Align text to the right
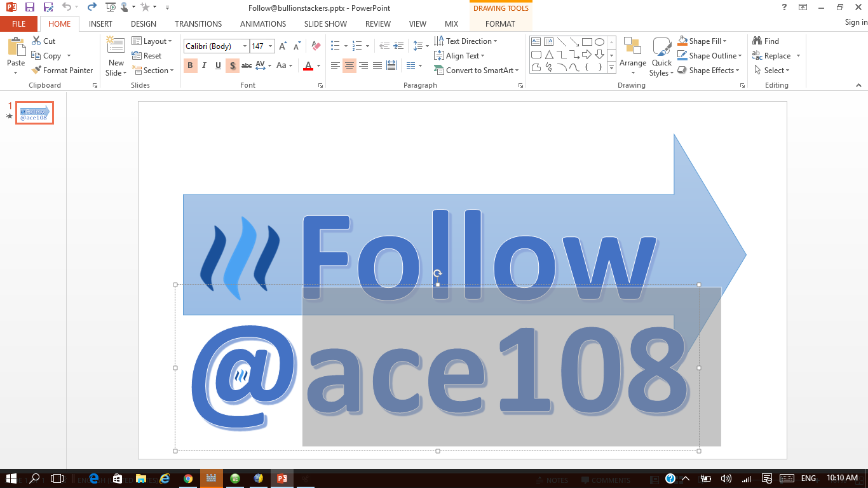Screen dimensions: 868x488 363,65
